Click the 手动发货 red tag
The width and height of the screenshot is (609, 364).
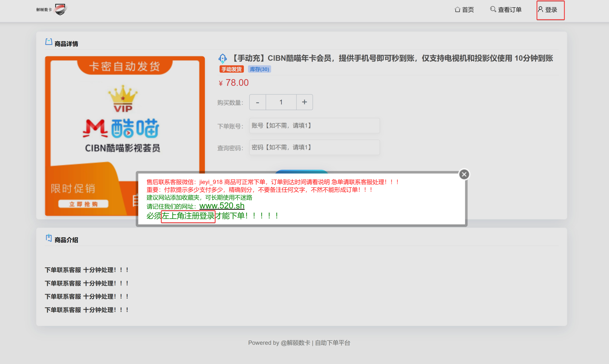click(231, 69)
